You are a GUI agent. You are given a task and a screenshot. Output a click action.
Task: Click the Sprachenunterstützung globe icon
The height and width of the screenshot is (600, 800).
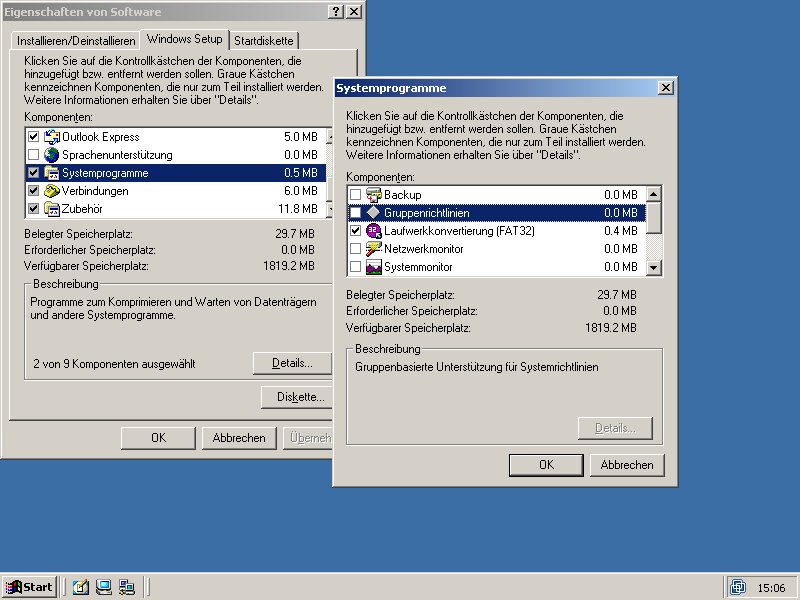coord(52,155)
